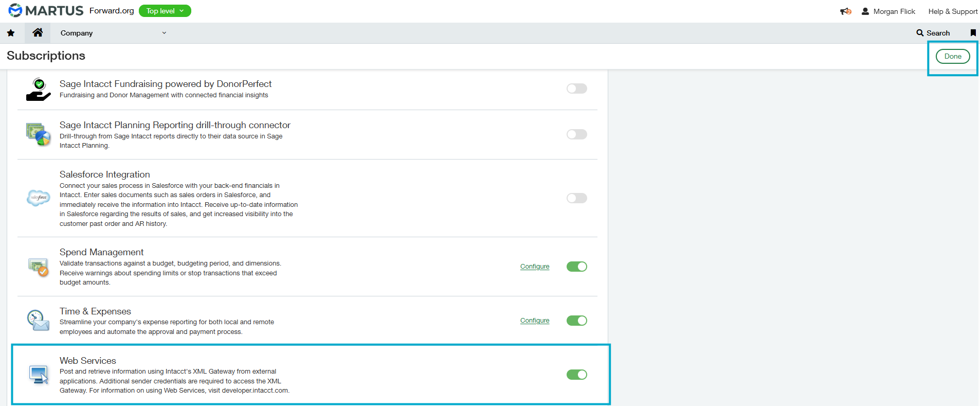Viewport: 980px width, 406px height.
Task: Select the Salesforce Integration title
Action: point(105,174)
